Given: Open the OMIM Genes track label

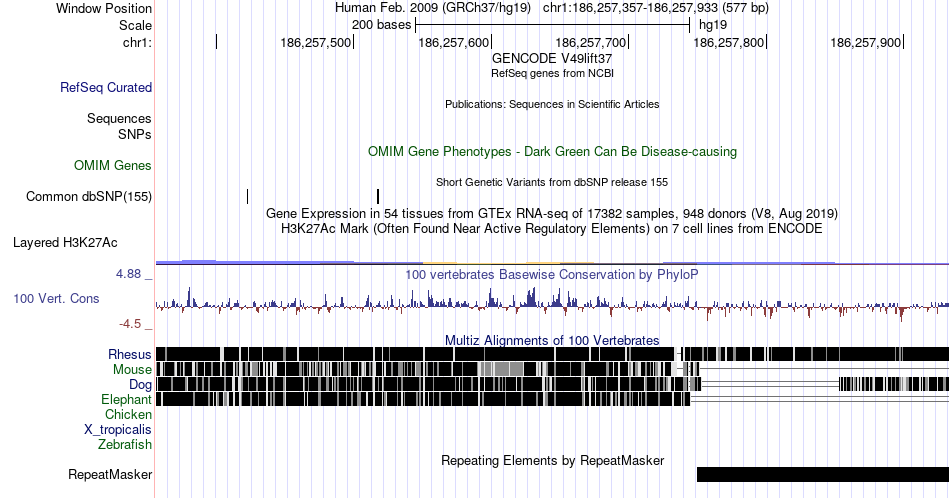Looking at the screenshot, I should click(113, 165).
